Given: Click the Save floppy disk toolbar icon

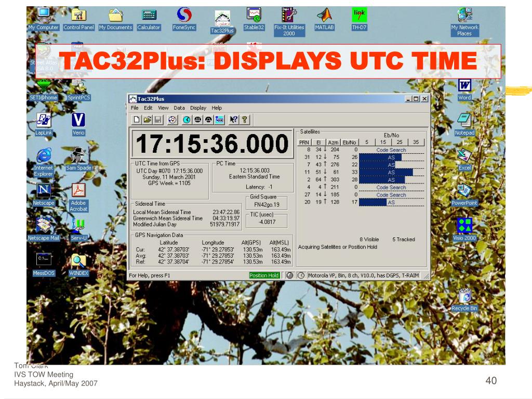Looking at the screenshot, I should tap(158, 119).
